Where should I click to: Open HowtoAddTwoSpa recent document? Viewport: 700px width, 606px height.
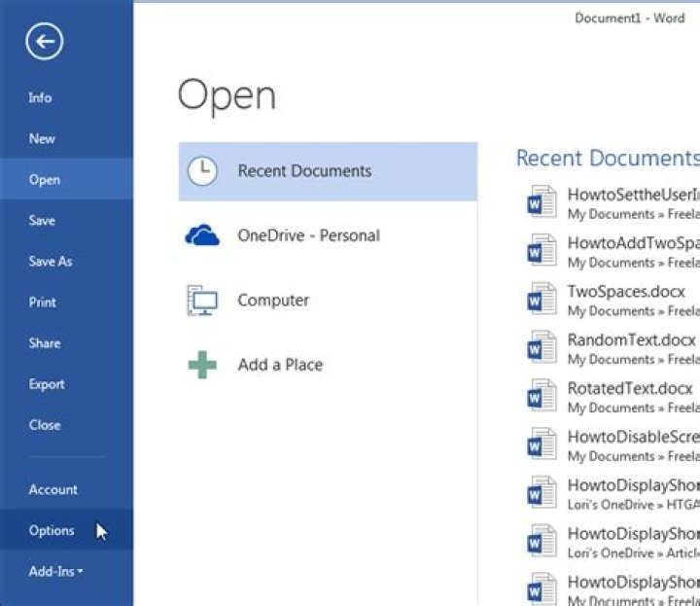(609, 251)
